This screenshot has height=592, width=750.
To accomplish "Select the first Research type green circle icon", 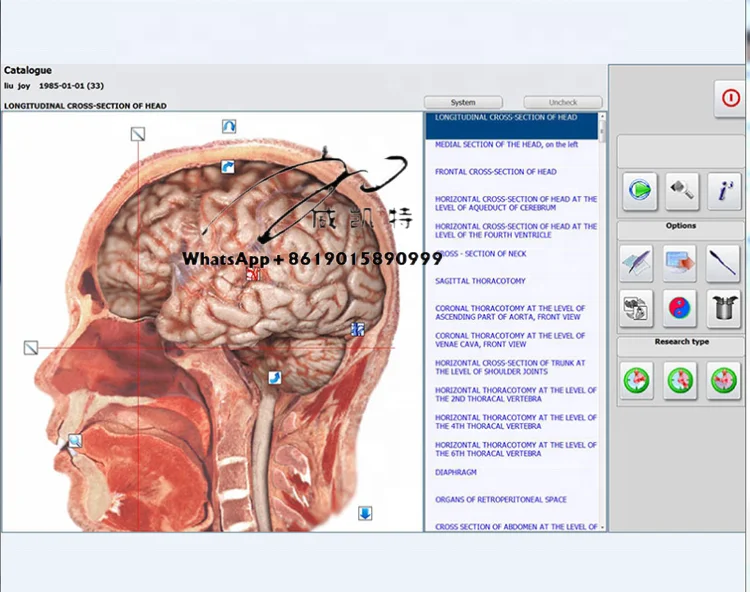I will pyautogui.click(x=637, y=381).
